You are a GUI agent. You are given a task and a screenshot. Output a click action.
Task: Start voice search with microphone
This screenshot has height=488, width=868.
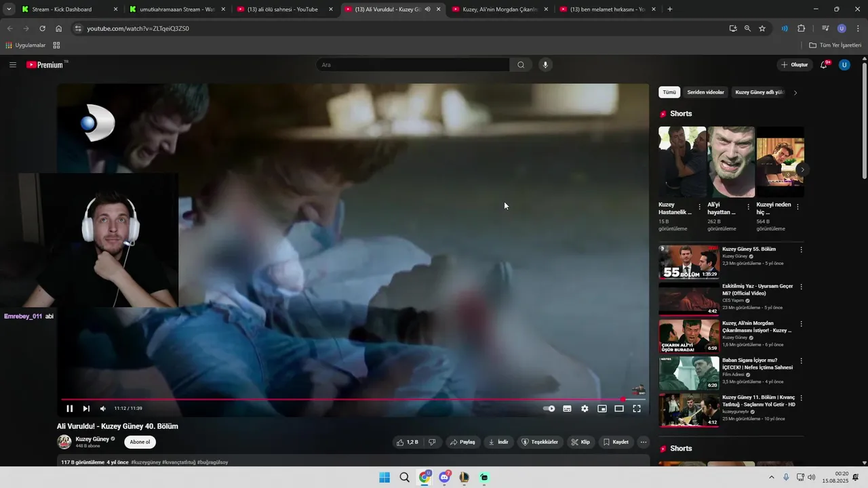coord(545,65)
